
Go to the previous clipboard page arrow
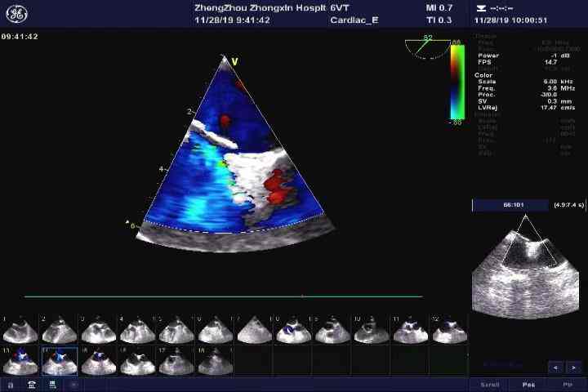click(555, 367)
